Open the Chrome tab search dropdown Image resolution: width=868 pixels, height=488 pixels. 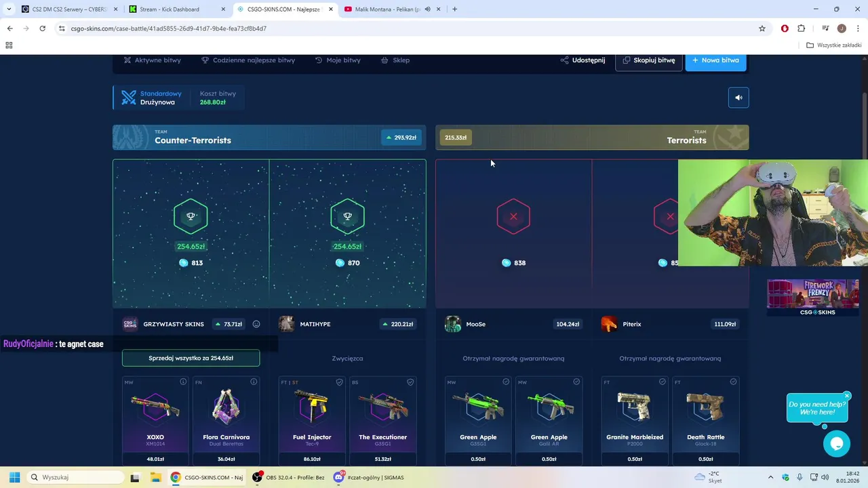(x=7, y=9)
